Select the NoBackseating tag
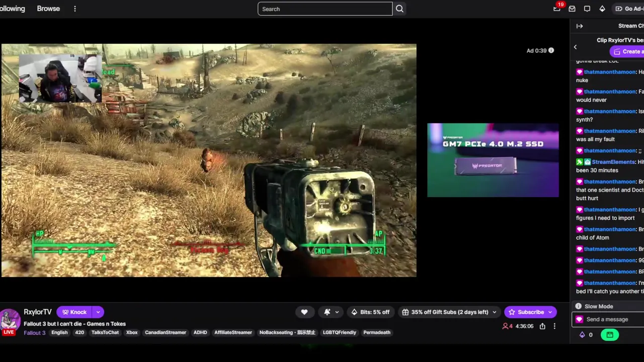The width and height of the screenshot is (644, 362). [x=287, y=332]
